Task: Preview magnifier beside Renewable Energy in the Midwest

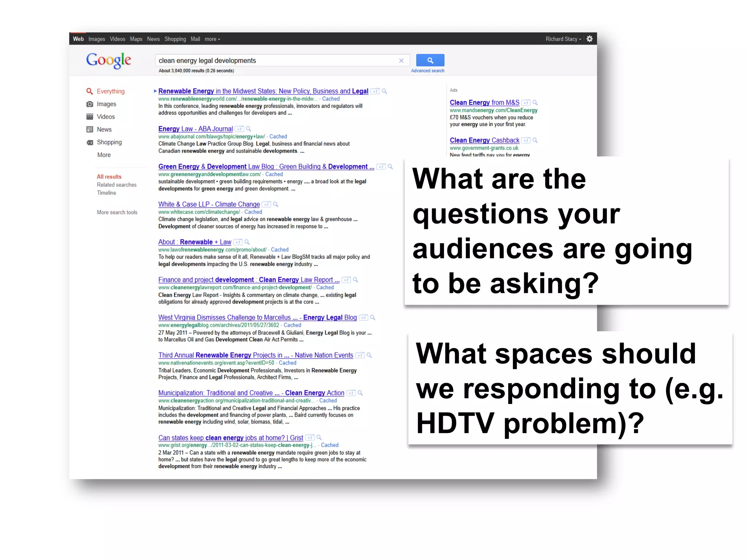Action: 384,92
